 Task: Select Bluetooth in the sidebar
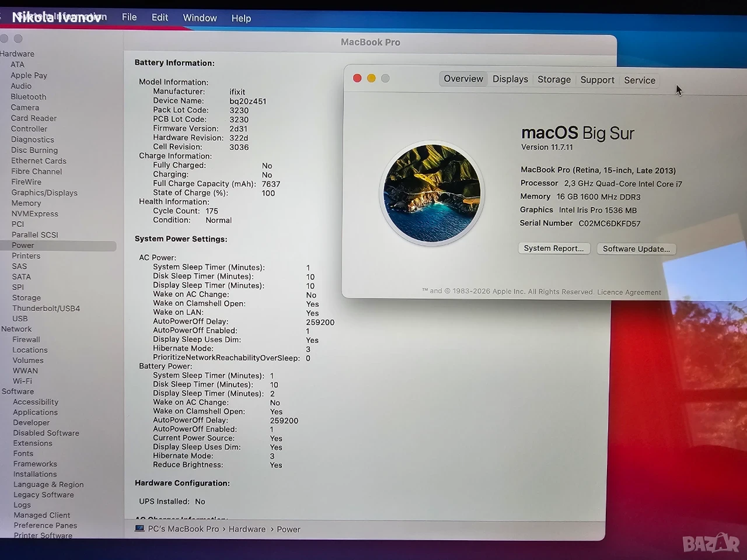pos(28,97)
